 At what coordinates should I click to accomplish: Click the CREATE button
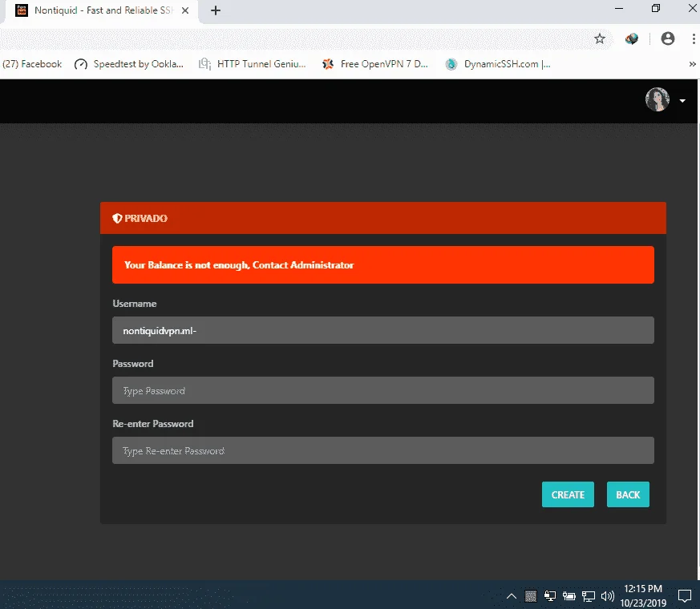pos(568,494)
